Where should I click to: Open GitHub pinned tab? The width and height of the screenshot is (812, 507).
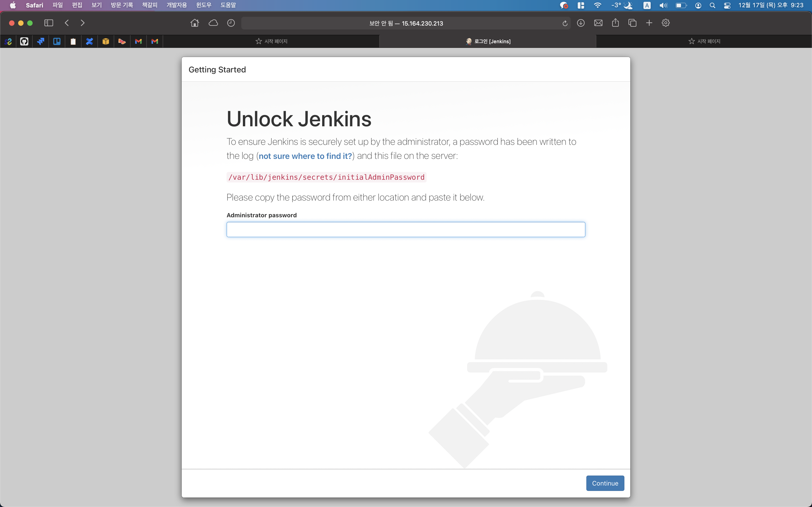(24, 41)
